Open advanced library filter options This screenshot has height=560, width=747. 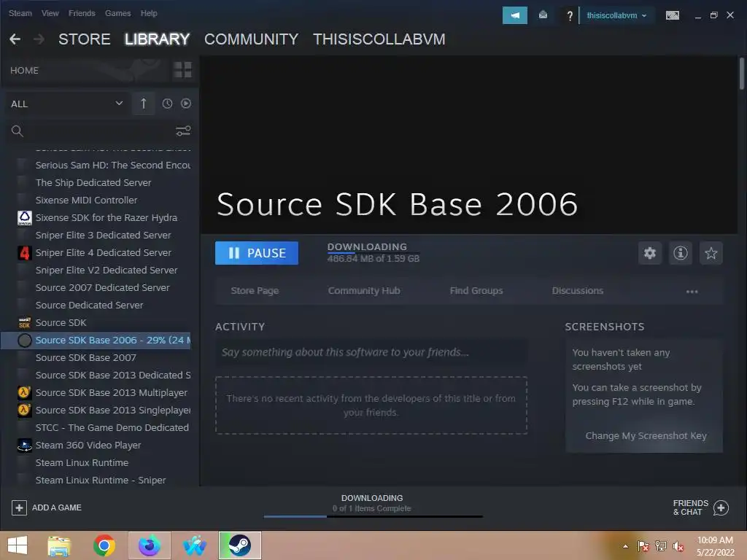click(183, 131)
